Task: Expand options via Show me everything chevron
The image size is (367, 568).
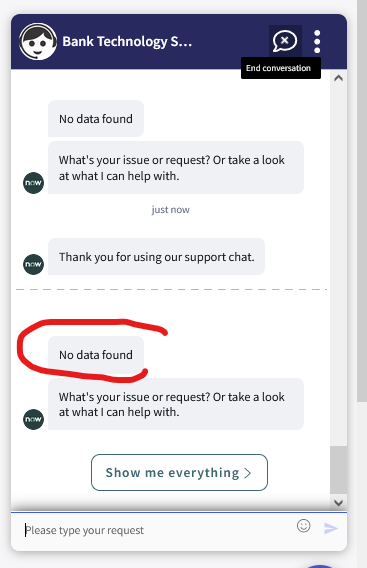Action: tap(248, 473)
